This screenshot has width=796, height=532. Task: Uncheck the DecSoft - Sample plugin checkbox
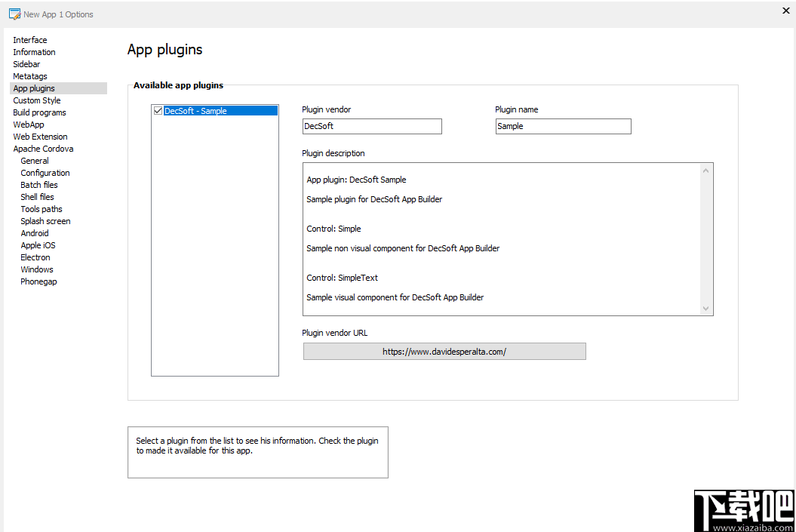coord(158,111)
